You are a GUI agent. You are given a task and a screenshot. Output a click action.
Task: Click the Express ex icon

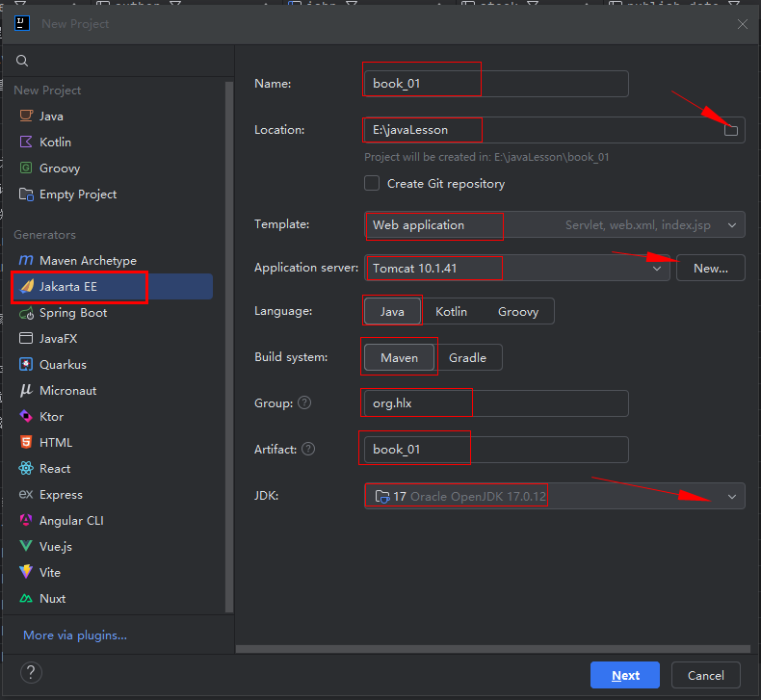pos(26,494)
